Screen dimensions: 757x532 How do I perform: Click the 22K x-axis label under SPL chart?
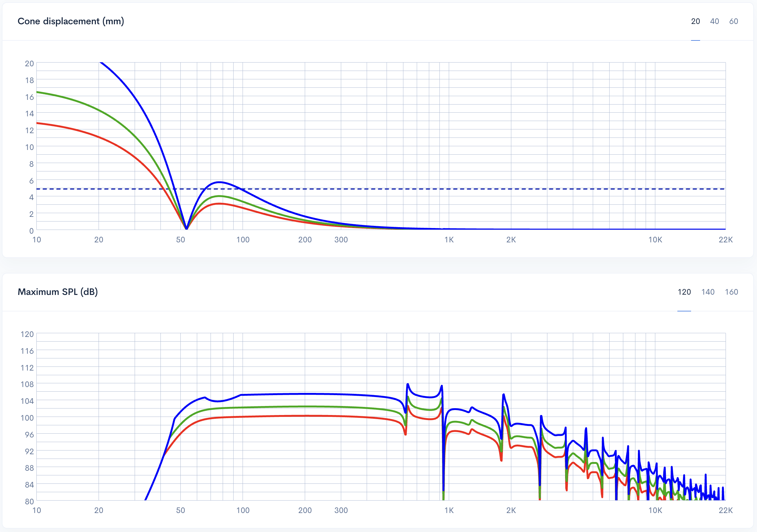pos(725,510)
